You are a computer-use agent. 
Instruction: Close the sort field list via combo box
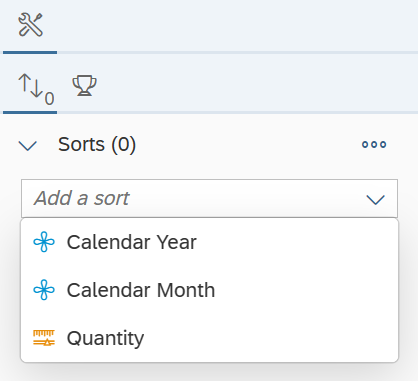pyautogui.click(x=209, y=199)
